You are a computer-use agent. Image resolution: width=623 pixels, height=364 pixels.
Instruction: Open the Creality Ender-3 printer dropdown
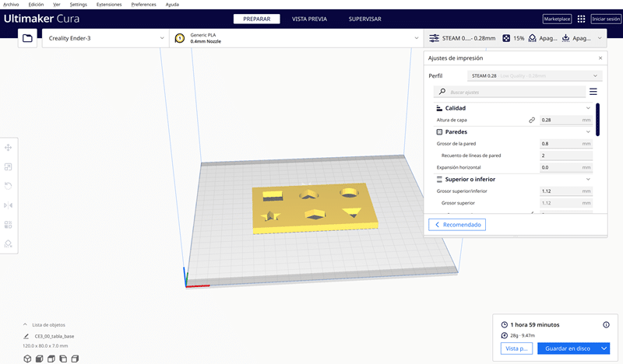click(x=105, y=38)
